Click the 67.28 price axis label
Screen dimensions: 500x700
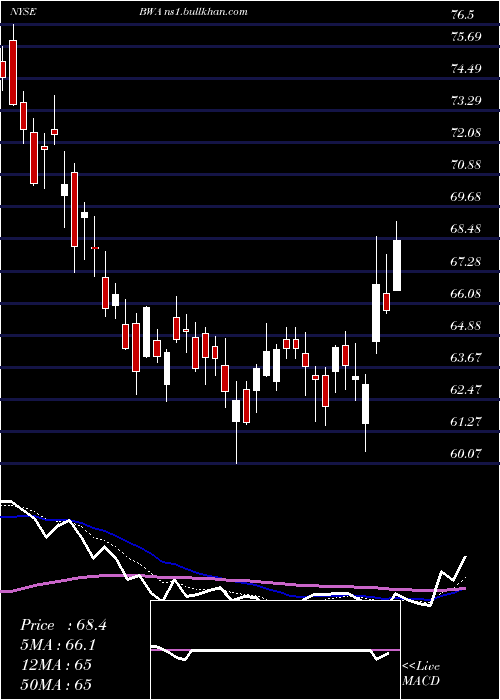coord(466,262)
